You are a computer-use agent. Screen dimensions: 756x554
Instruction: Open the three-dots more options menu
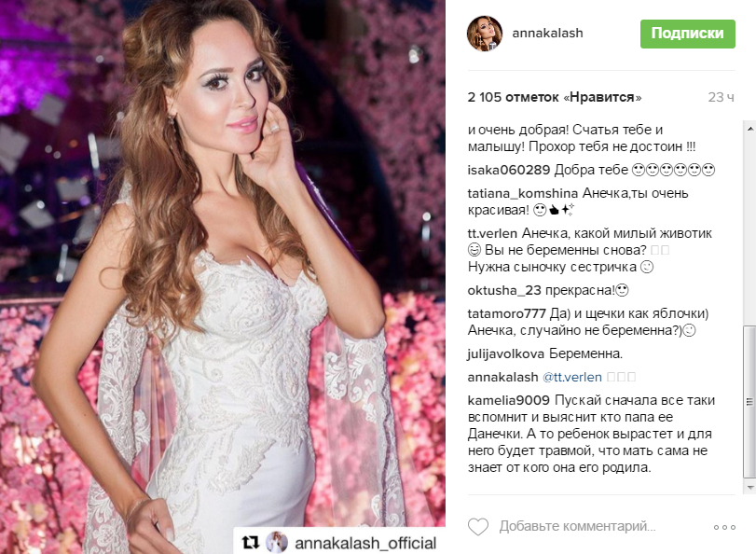pos(724,527)
